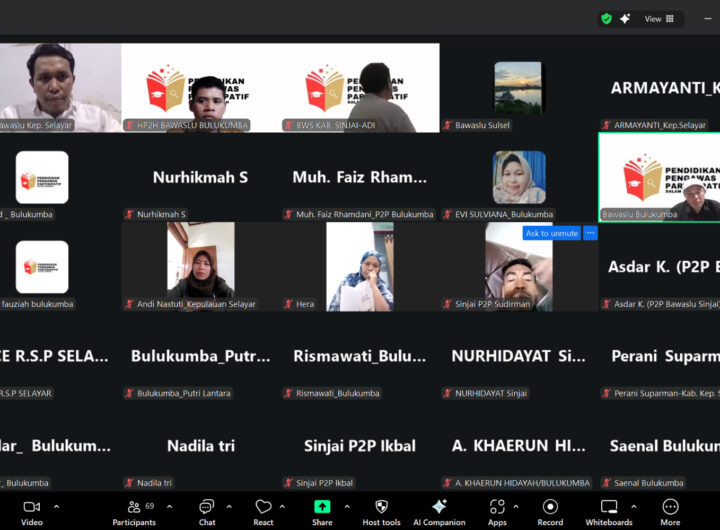Image resolution: width=720 pixels, height=530 pixels.
Task: Open Whiteboards from toolbar
Action: 608,510
